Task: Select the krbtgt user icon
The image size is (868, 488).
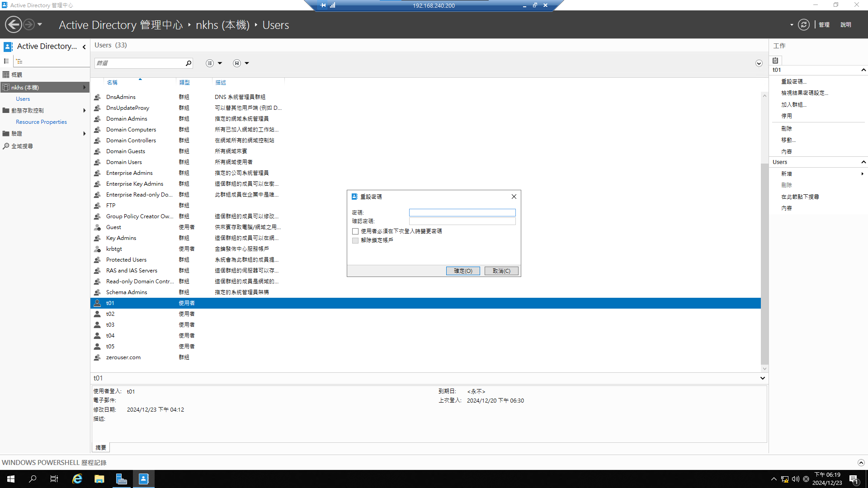Action: tap(97, 249)
